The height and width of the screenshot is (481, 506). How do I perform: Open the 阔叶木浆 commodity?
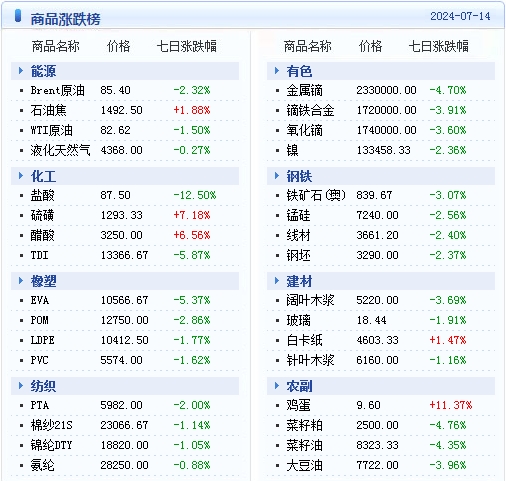point(310,300)
